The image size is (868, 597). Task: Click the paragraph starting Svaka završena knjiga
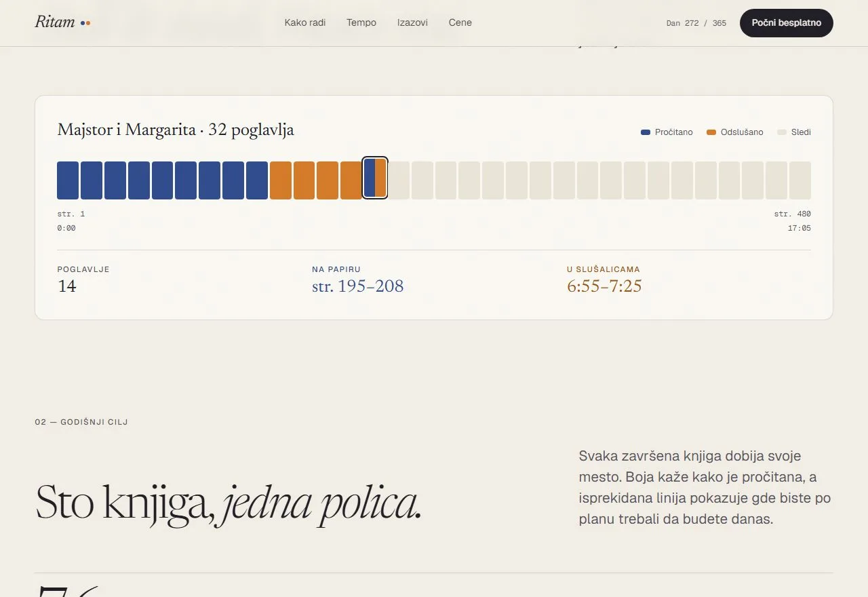click(705, 488)
